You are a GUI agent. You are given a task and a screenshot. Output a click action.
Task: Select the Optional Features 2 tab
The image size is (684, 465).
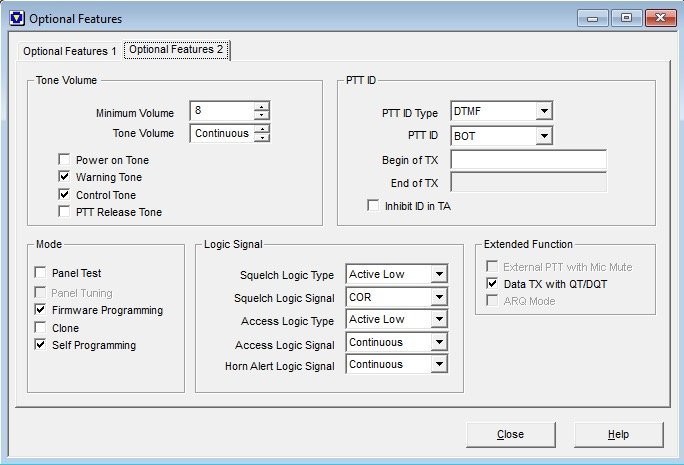click(x=177, y=50)
